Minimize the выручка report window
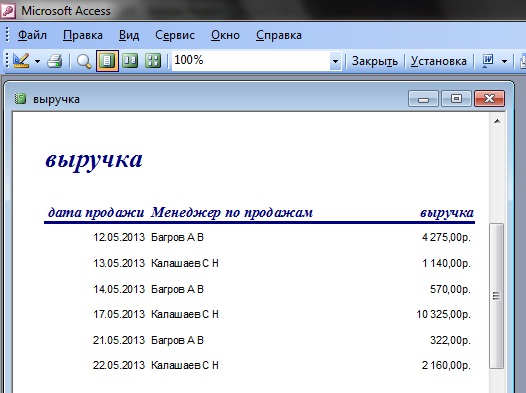This screenshot has height=393, width=526. pyautogui.click(x=423, y=99)
